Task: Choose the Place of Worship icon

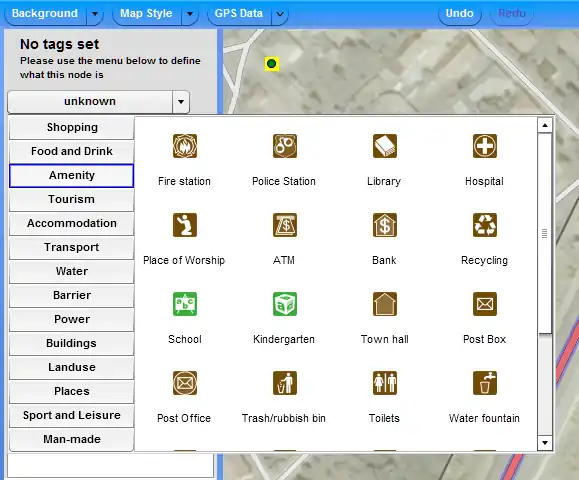Action: click(185, 225)
